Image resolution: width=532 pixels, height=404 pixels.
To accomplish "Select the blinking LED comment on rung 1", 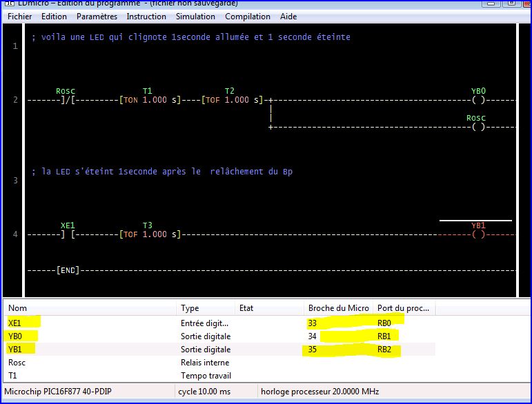I will point(190,37).
